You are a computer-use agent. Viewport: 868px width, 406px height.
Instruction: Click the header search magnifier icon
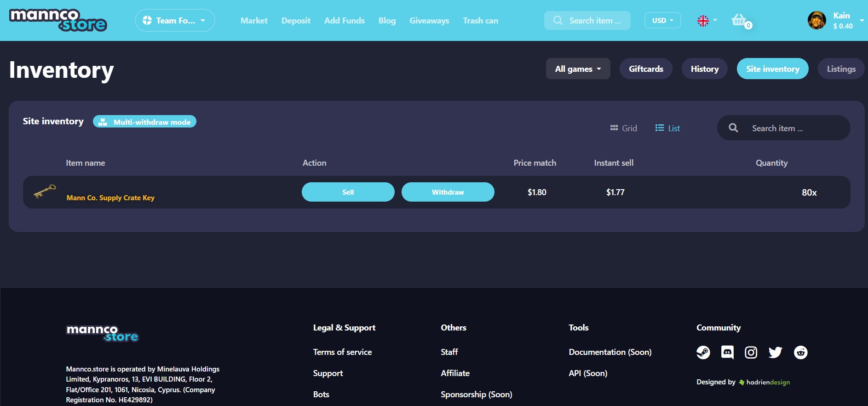pos(558,20)
